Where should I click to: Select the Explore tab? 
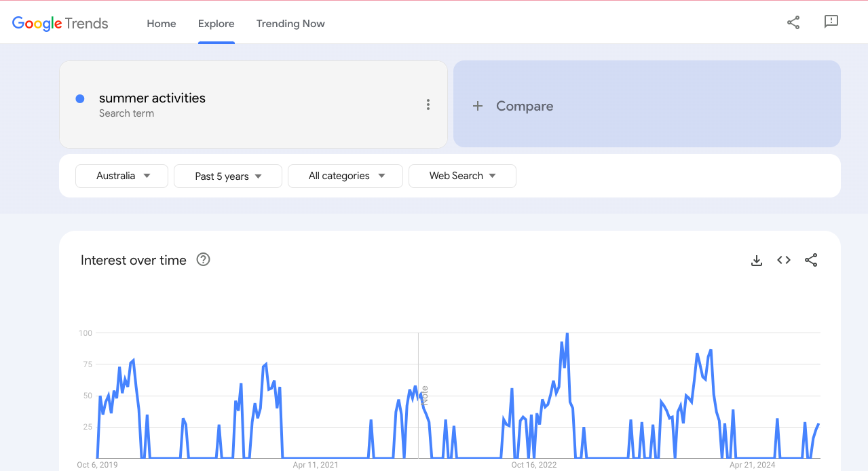coord(216,24)
